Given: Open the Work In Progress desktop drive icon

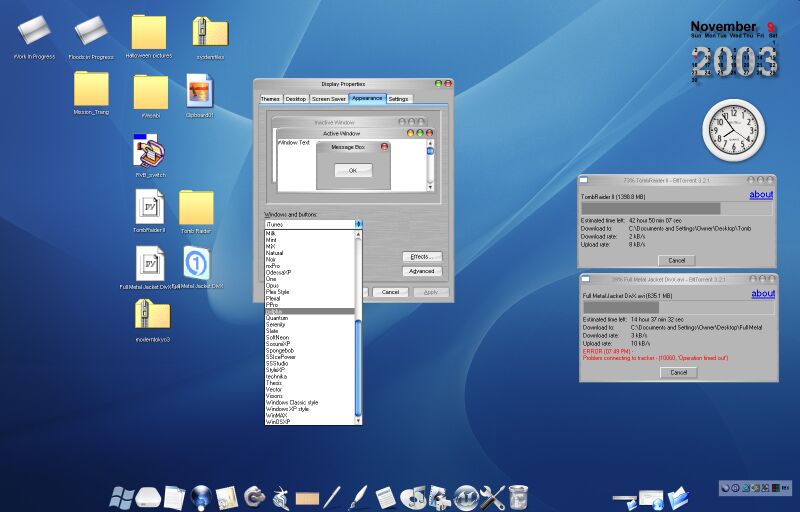Looking at the screenshot, I should click(34, 31).
